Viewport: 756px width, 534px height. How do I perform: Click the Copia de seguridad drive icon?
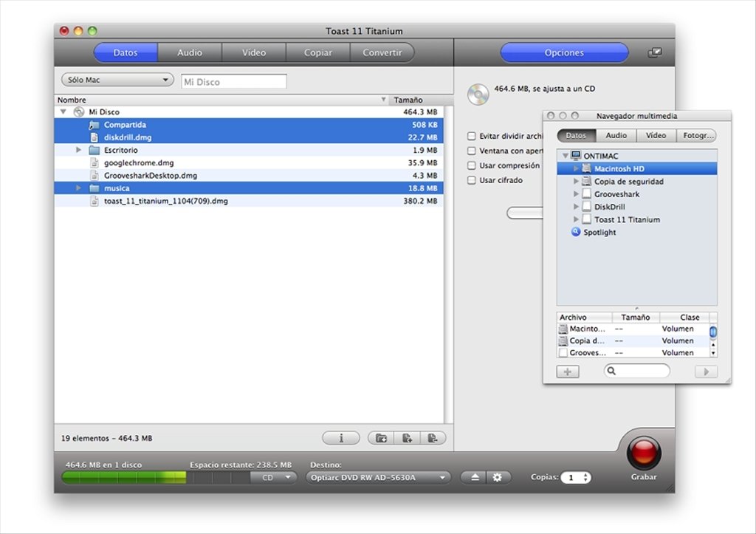(x=586, y=182)
